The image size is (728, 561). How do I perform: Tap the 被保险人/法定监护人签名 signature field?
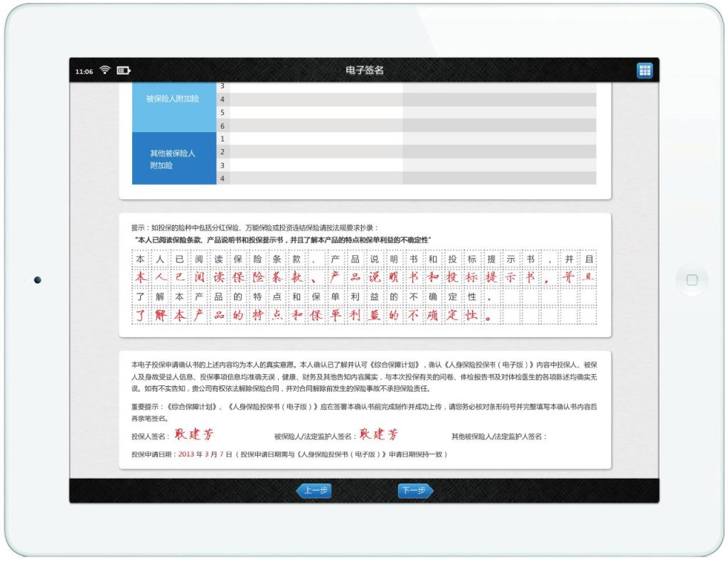point(379,434)
